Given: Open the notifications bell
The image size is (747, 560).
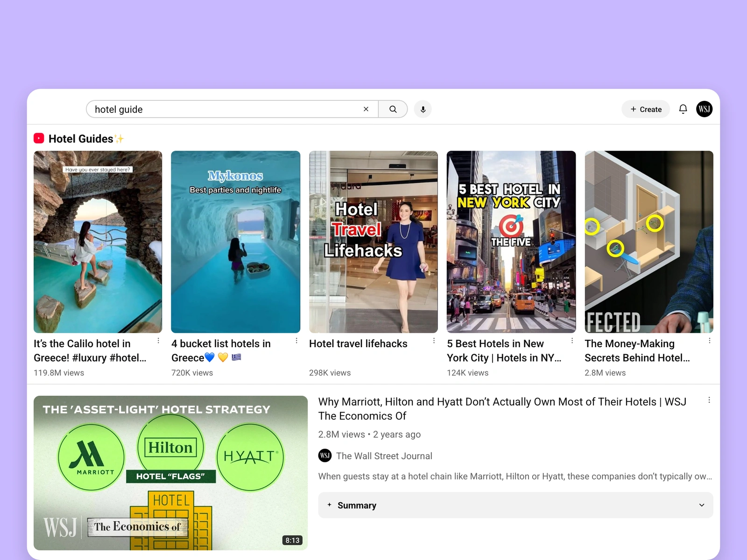Looking at the screenshot, I should point(683,109).
